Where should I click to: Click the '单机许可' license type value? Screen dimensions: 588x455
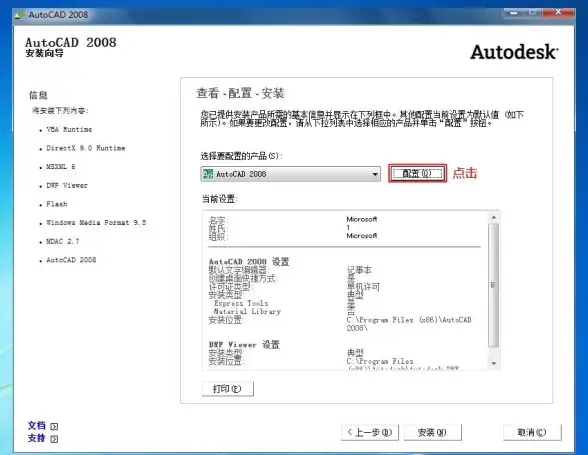click(363, 287)
